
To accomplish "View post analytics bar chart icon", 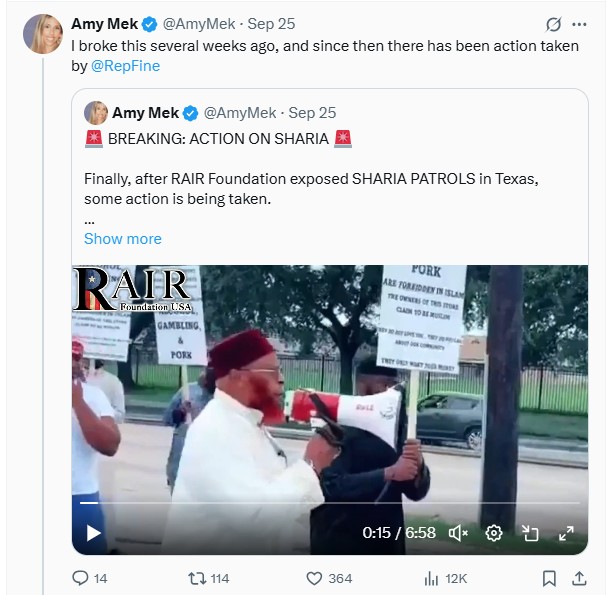I will tap(432, 578).
